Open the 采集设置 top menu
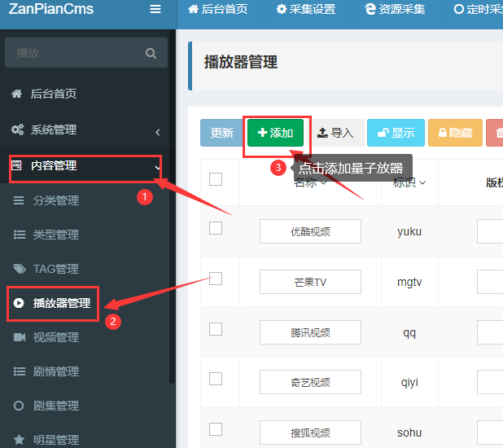 305,10
